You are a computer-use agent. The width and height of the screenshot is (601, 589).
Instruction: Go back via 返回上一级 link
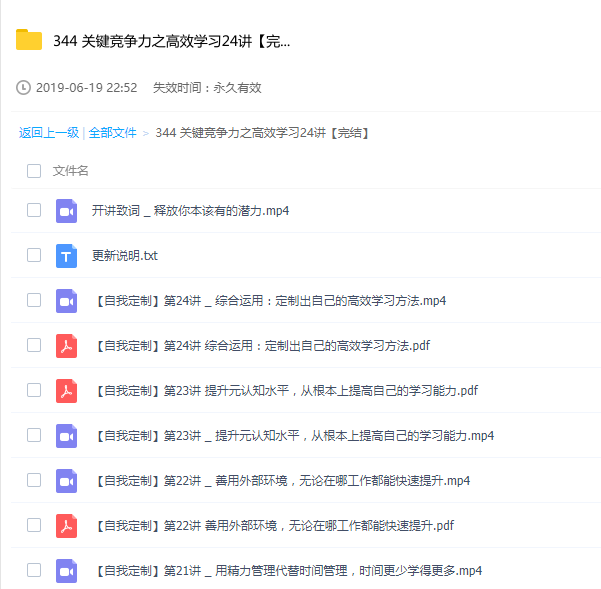(49, 133)
